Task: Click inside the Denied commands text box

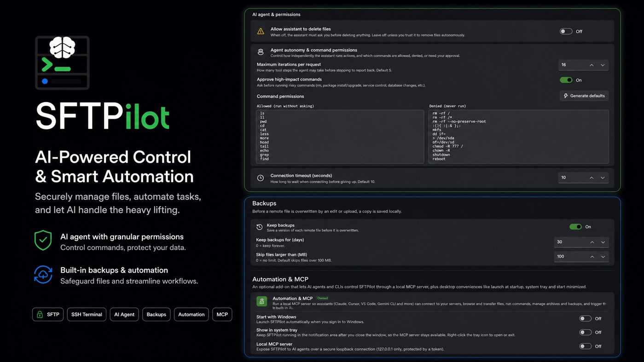Action: [x=518, y=137]
